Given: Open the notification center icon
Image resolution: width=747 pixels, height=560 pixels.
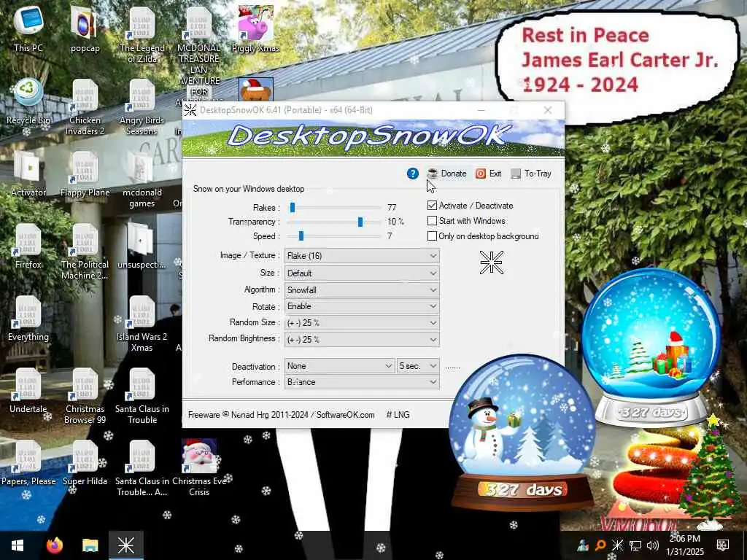Looking at the screenshot, I should [723, 545].
